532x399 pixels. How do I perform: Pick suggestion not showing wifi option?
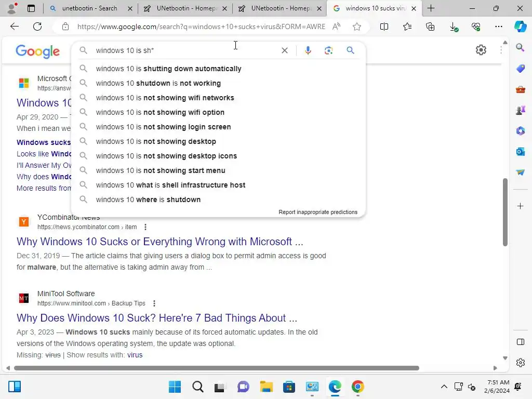(x=219, y=112)
